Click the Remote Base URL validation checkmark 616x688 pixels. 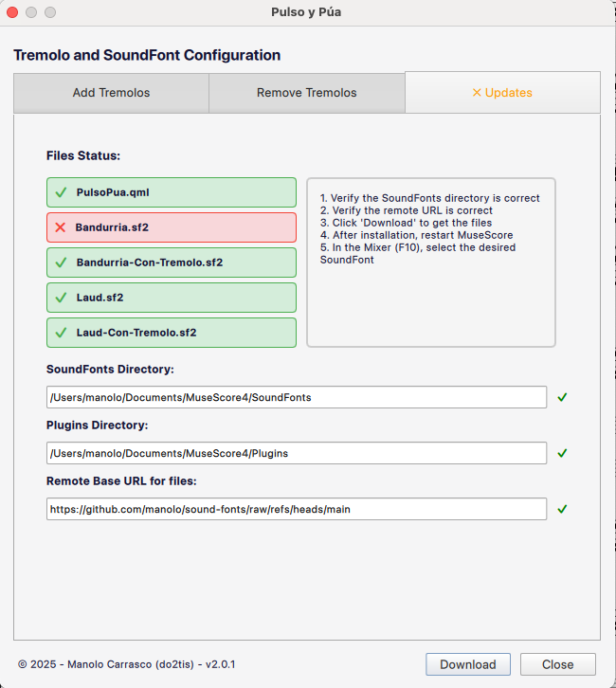[x=562, y=509]
